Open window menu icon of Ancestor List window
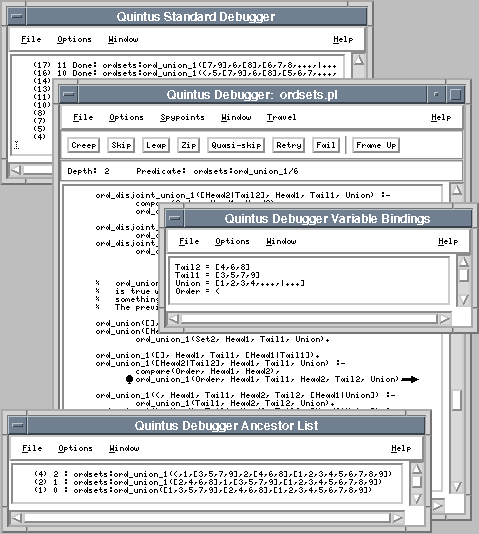This screenshot has height=534, width=479. (x=18, y=425)
